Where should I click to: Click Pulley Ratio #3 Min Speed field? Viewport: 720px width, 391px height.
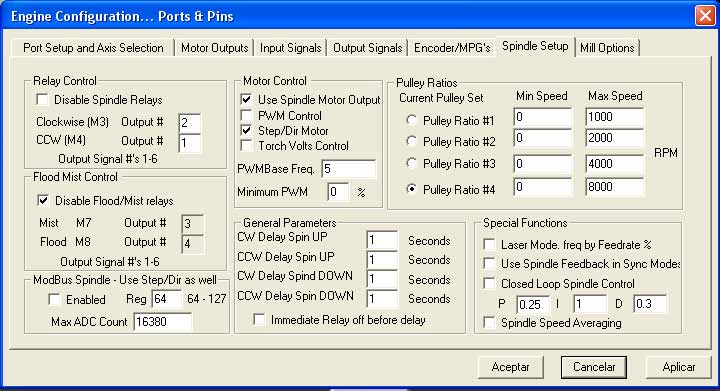pos(543,164)
